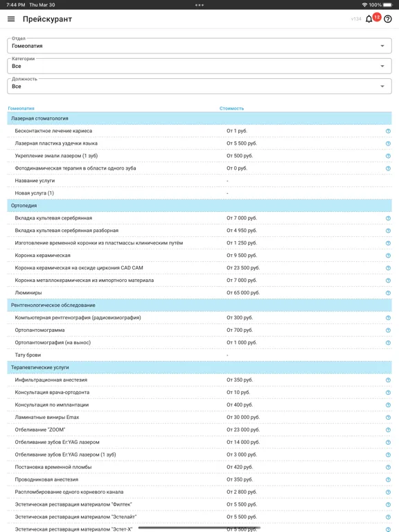
Task: Select the Рентгенологическое обследование category header
Action: point(199,305)
